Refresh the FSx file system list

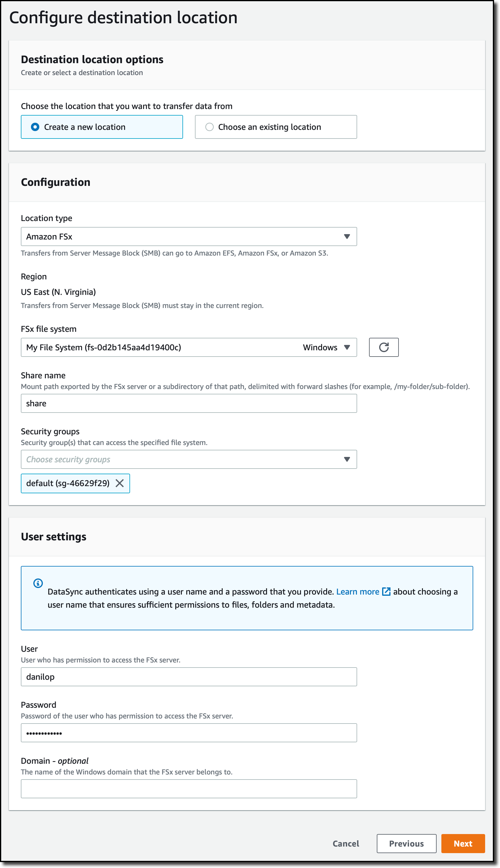point(384,347)
